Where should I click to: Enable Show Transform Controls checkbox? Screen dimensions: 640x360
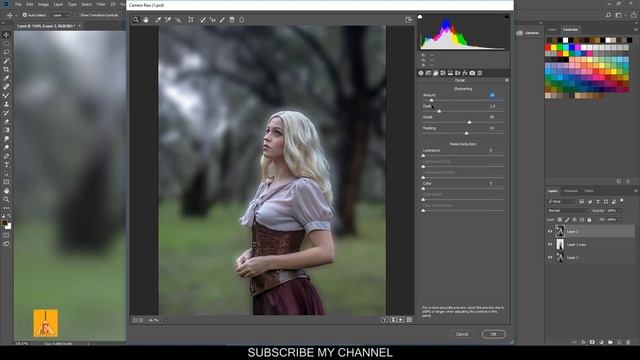click(x=78, y=15)
